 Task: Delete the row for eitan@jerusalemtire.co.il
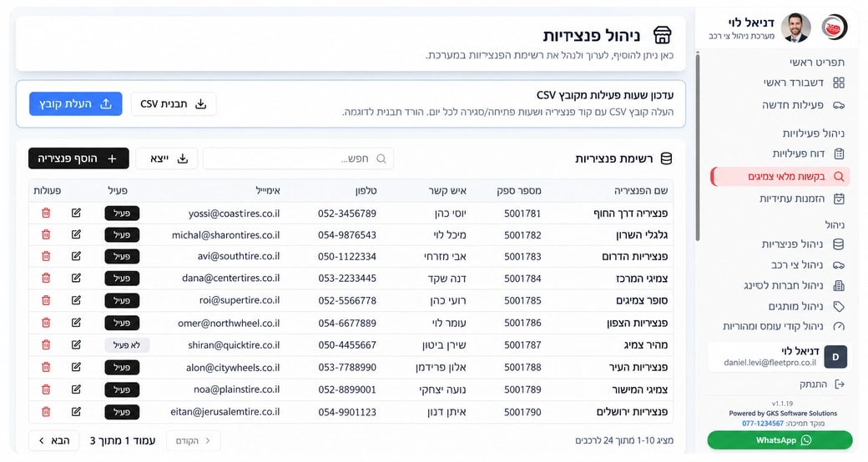(x=46, y=412)
